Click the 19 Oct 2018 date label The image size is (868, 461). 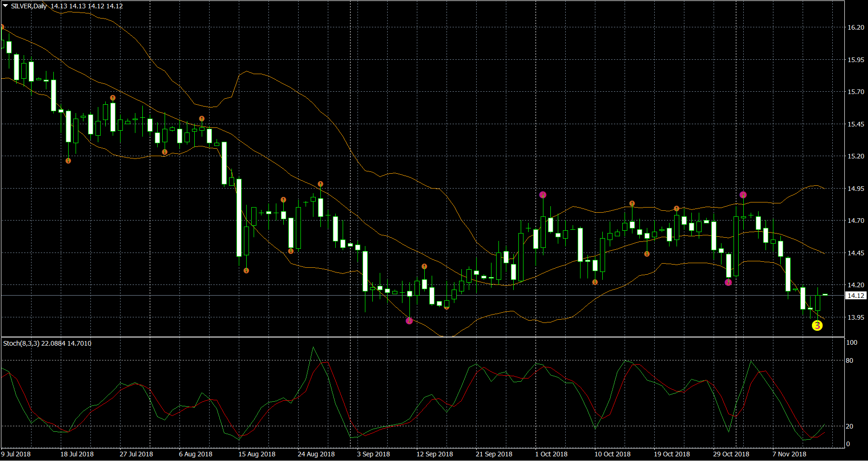(672, 454)
